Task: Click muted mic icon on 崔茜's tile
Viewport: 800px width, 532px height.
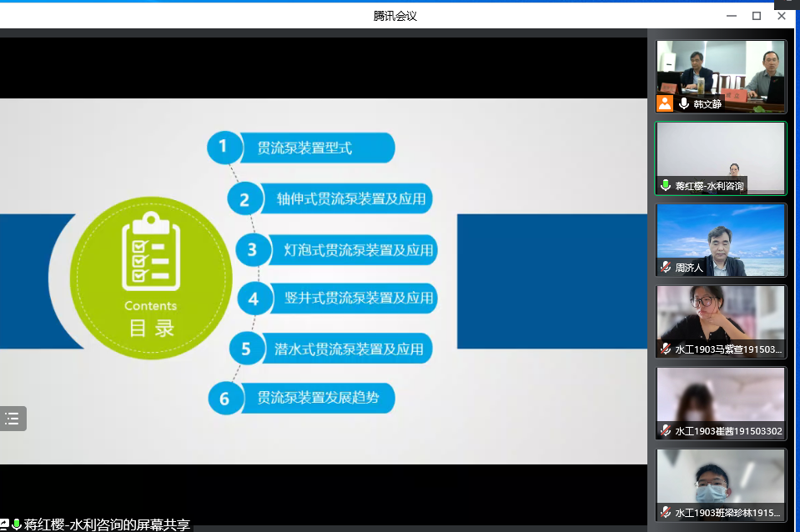Action: (x=666, y=431)
